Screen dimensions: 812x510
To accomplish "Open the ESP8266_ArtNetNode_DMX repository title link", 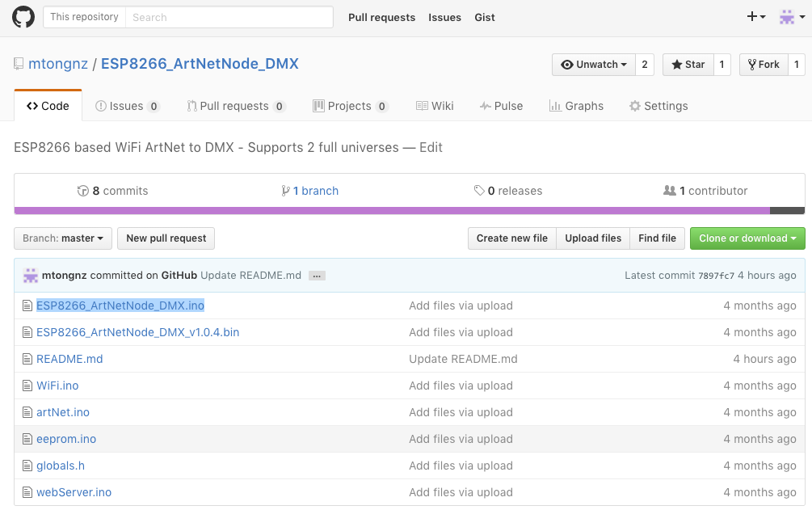I will pyautogui.click(x=200, y=64).
